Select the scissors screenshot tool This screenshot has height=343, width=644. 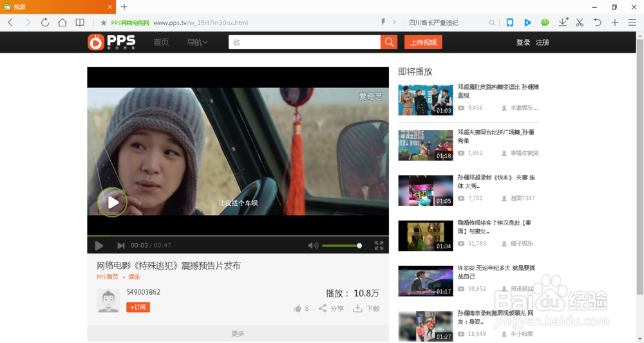point(580,23)
